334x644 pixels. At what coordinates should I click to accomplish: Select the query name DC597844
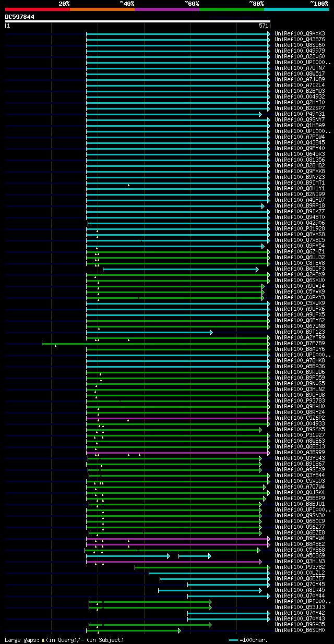pyautogui.click(x=20, y=17)
